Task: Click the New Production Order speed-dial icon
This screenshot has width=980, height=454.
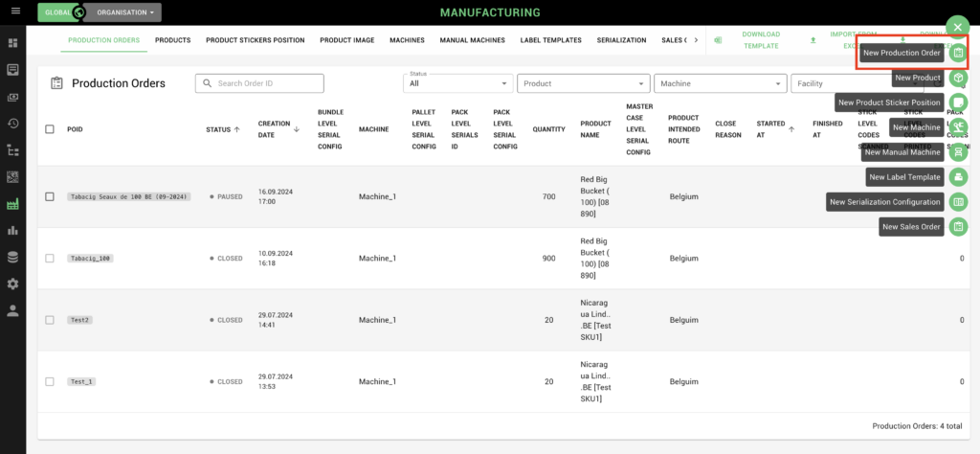Action: (958, 53)
